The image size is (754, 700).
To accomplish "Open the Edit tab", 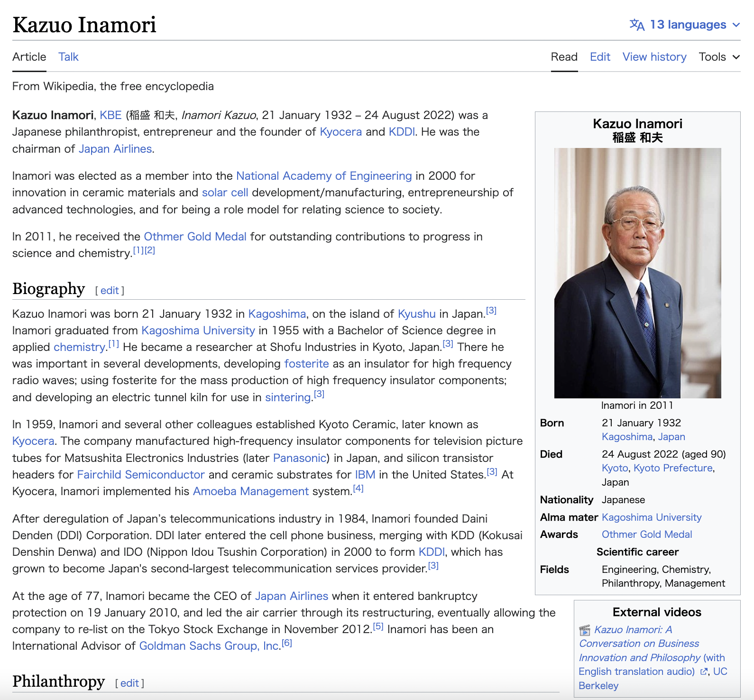I will 600,57.
